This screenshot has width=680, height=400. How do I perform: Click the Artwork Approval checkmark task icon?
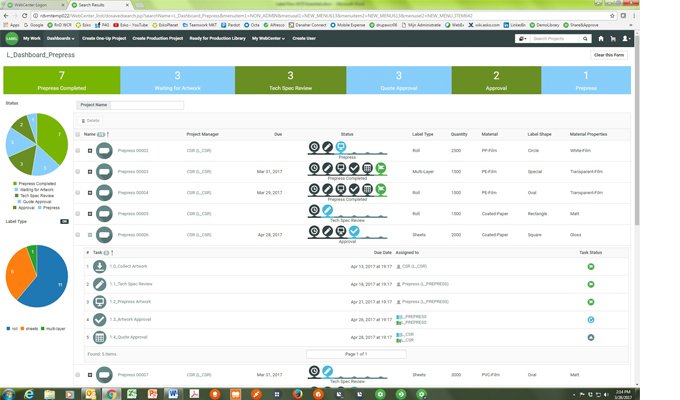99,320
